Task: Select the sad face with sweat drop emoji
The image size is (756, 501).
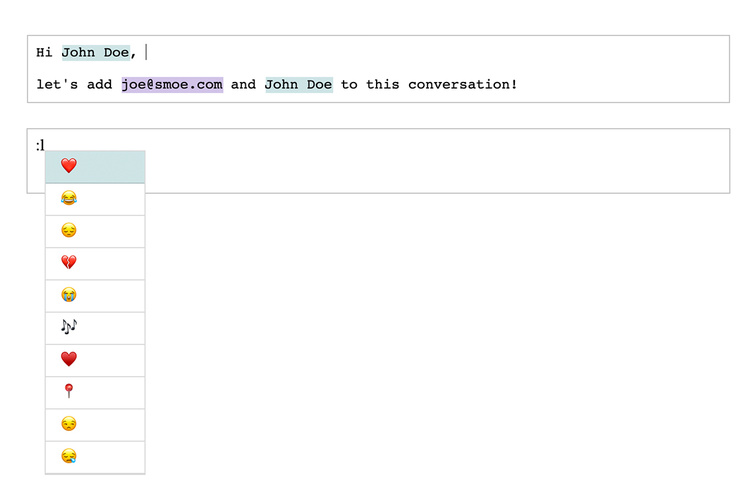Action: click(x=95, y=458)
